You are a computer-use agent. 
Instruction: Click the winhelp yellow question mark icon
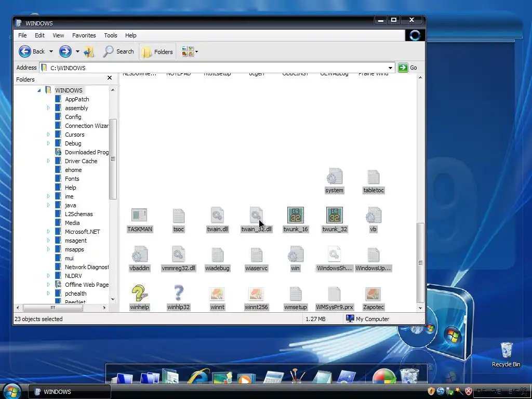point(139,293)
